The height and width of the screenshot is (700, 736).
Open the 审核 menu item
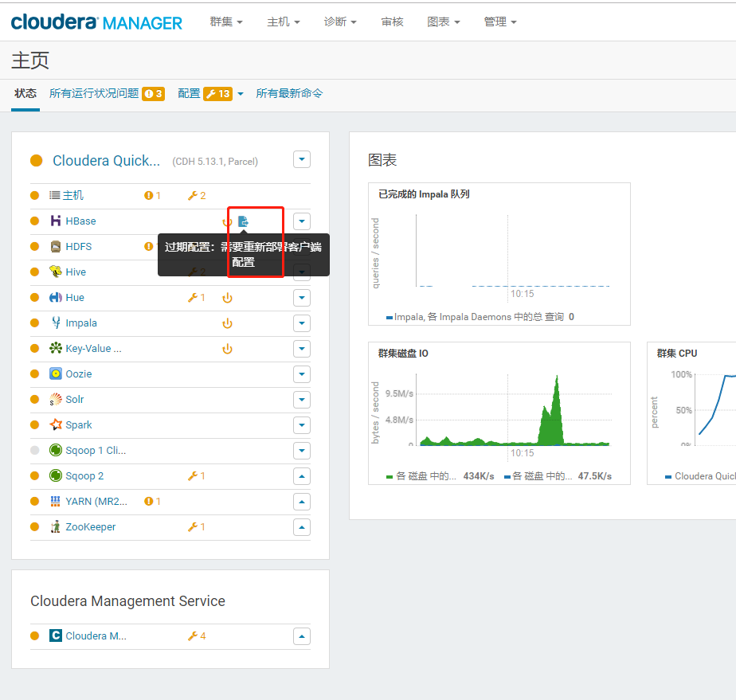click(392, 22)
